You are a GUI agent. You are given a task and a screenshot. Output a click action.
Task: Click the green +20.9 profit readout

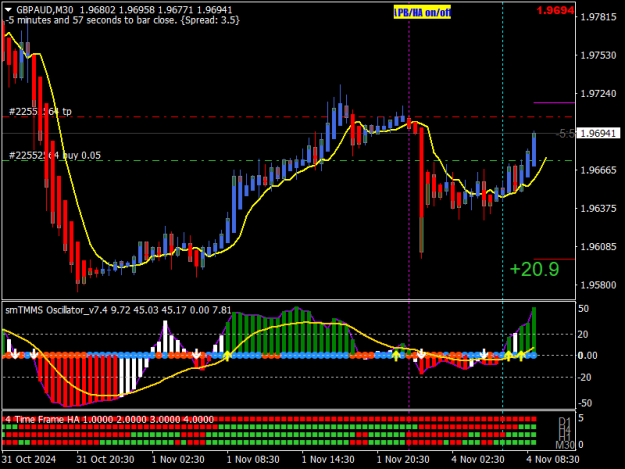(535, 269)
